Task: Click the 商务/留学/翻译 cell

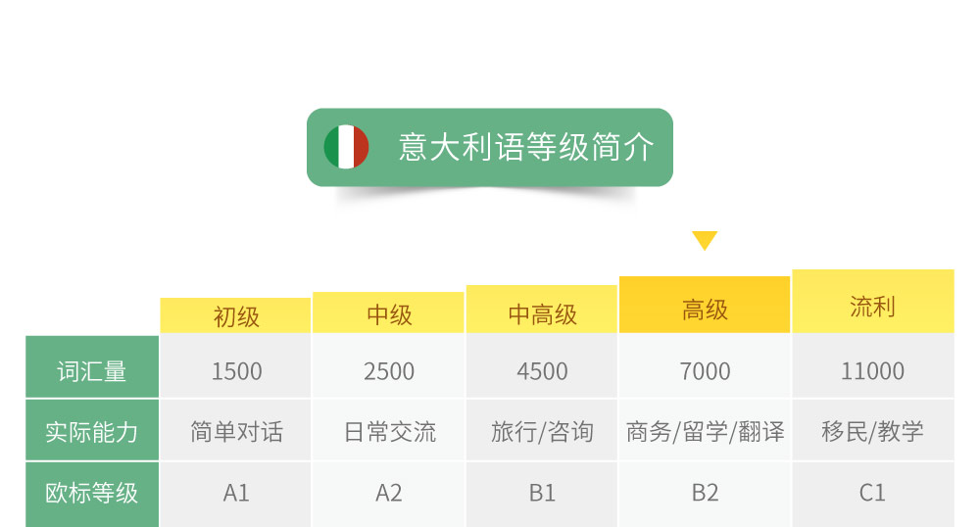Action: pos(705,430)
